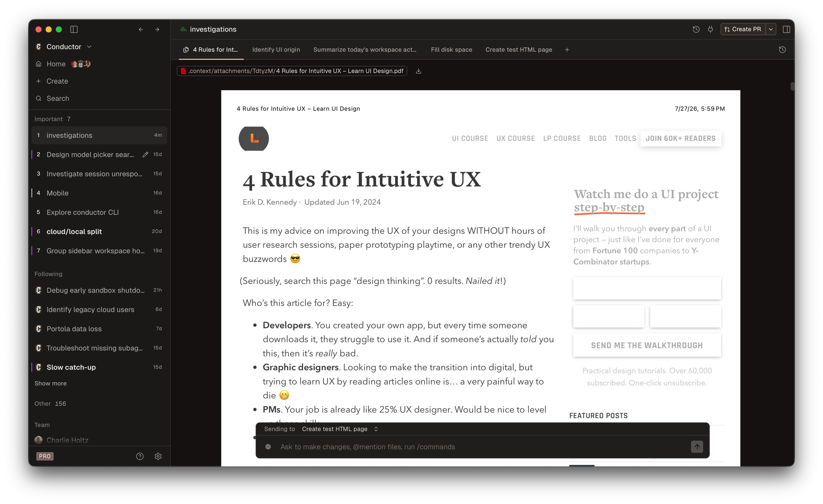The image size is (823, 504).
Task: Open Group sidebar workspace ho... item
Action: [x=99, y=251]
